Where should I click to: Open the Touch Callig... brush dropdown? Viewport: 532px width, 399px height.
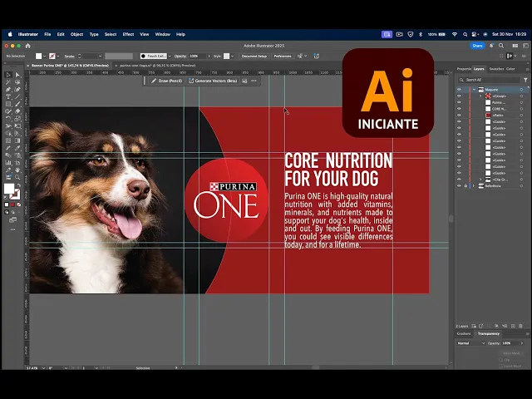coord(170,57)
